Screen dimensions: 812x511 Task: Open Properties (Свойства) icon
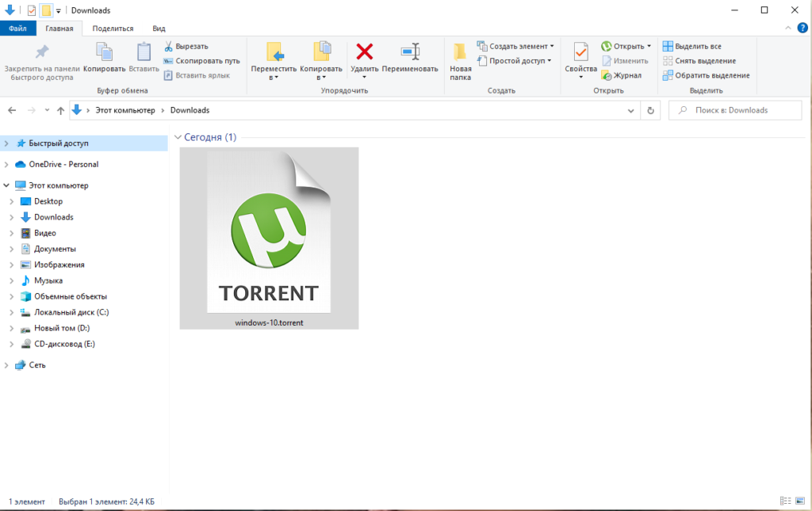pos(580,53)
